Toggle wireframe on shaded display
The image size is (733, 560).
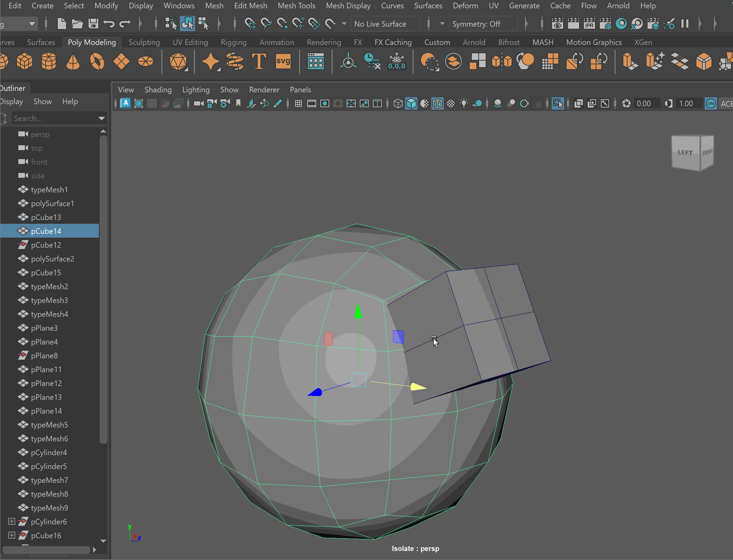click(x=438, y=103)
